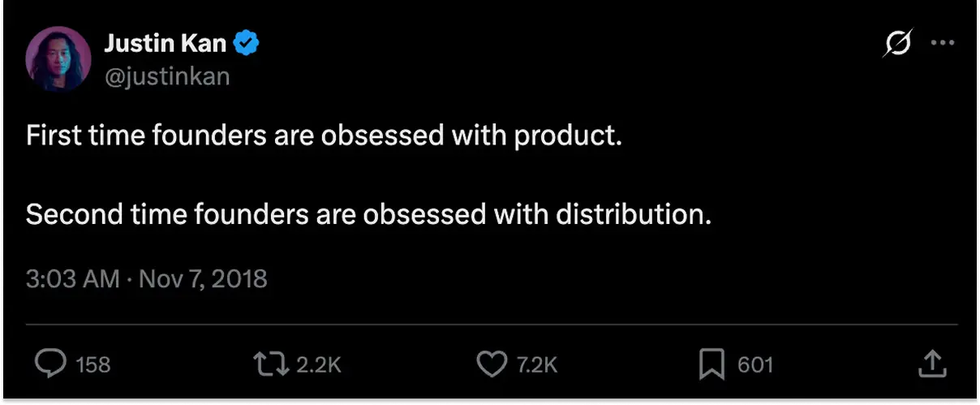Click the 2.2K reposts count
980x405 pixels.
point(318,365)
